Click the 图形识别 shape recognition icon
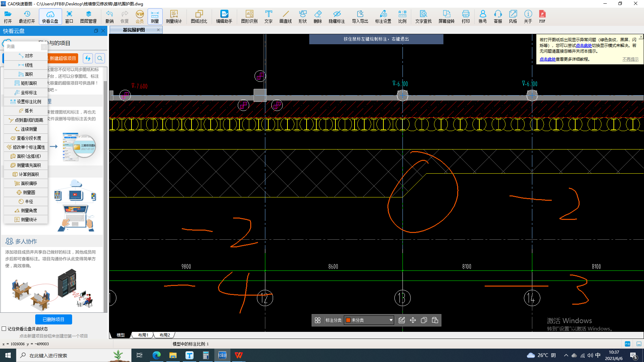Image resolution: width=644 pixels, height=362 pixels. [x=249, y=16]
